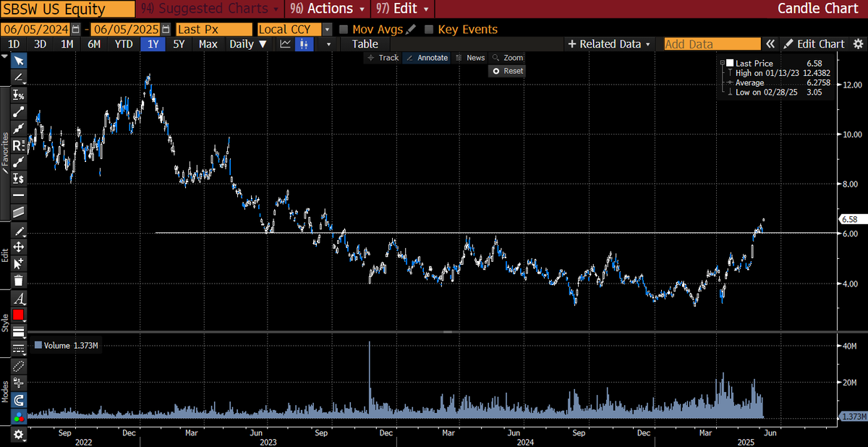Switch to line chart type icon

pyautogui.click(x=286, y=44)
